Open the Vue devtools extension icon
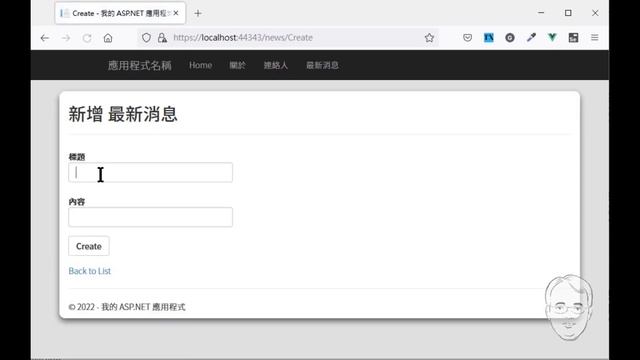This screenshot has width=640, height=360. click(x=552, y=38)
